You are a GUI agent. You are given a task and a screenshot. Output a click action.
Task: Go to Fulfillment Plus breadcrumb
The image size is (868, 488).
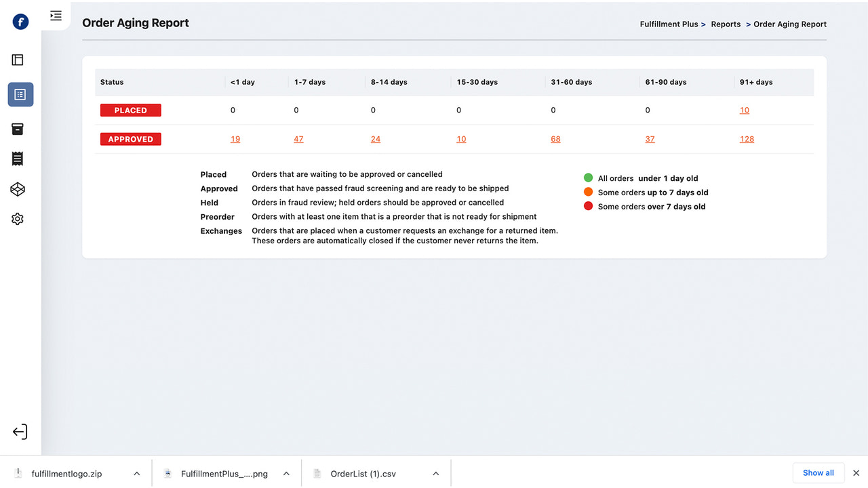tap(669, 24)
